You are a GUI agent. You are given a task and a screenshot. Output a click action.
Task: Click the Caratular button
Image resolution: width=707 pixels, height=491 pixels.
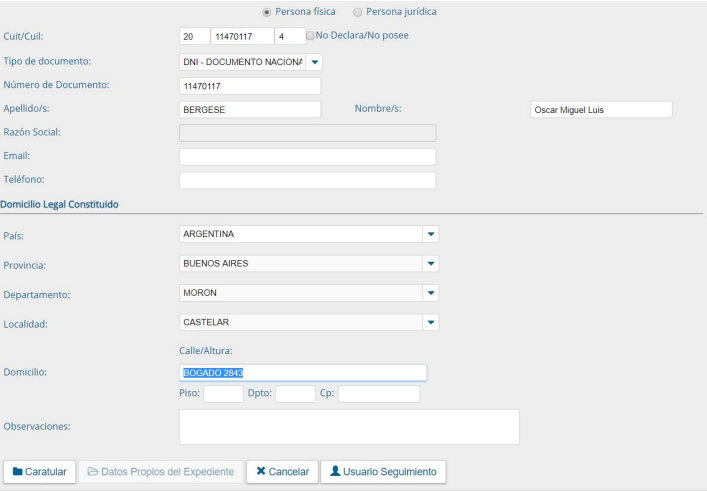click(41, 471)
